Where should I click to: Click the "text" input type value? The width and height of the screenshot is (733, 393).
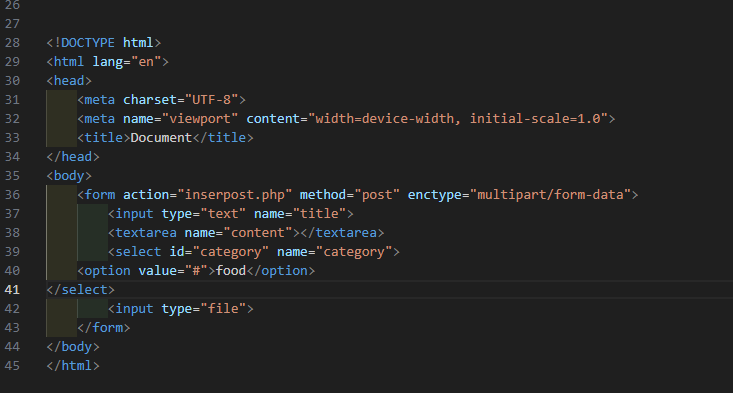[x=223, y=214]
